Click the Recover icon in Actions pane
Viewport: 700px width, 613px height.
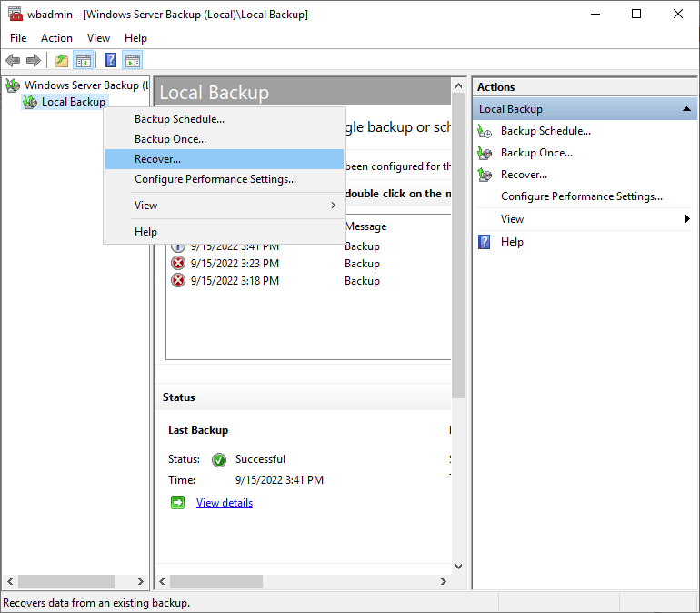[485, 175]
